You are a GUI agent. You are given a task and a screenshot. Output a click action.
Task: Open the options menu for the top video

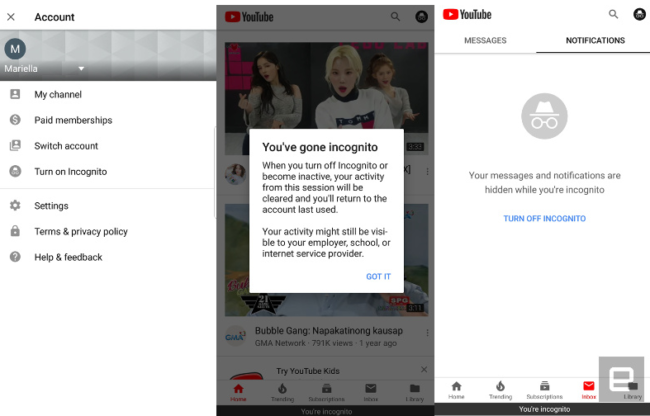(427, 171)
